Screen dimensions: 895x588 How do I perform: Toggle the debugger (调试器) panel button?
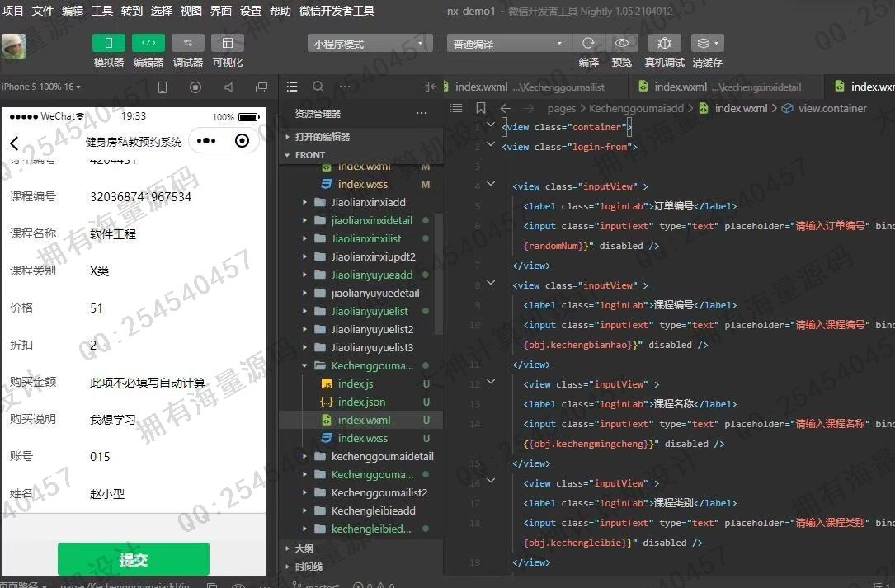(188, 44)
